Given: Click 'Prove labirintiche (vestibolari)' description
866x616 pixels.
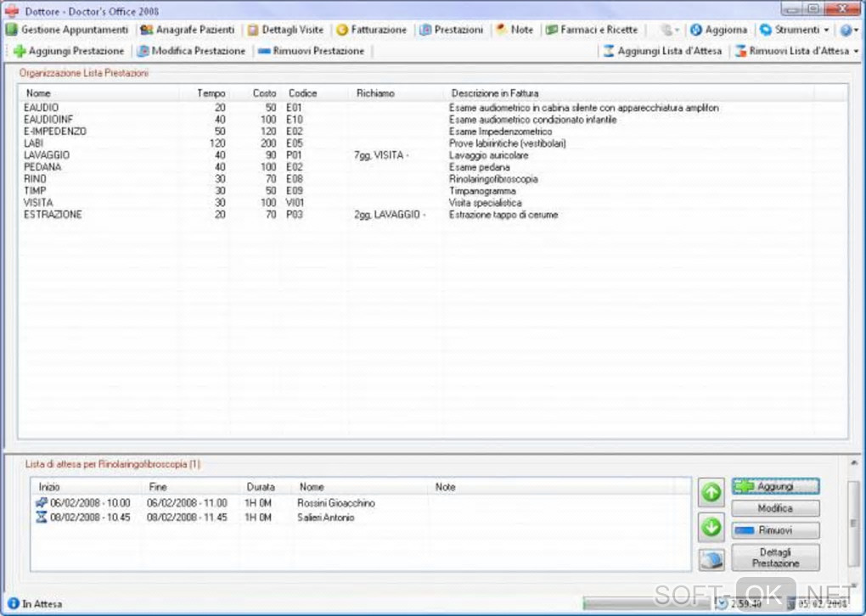Looking at the screenshot, I should [x=507, y=143].
